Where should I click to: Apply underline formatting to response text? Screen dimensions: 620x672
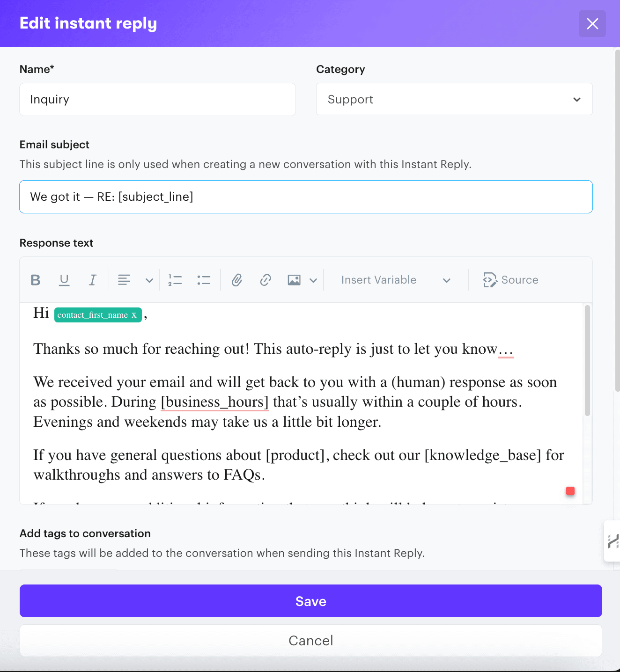pos(64,279)
